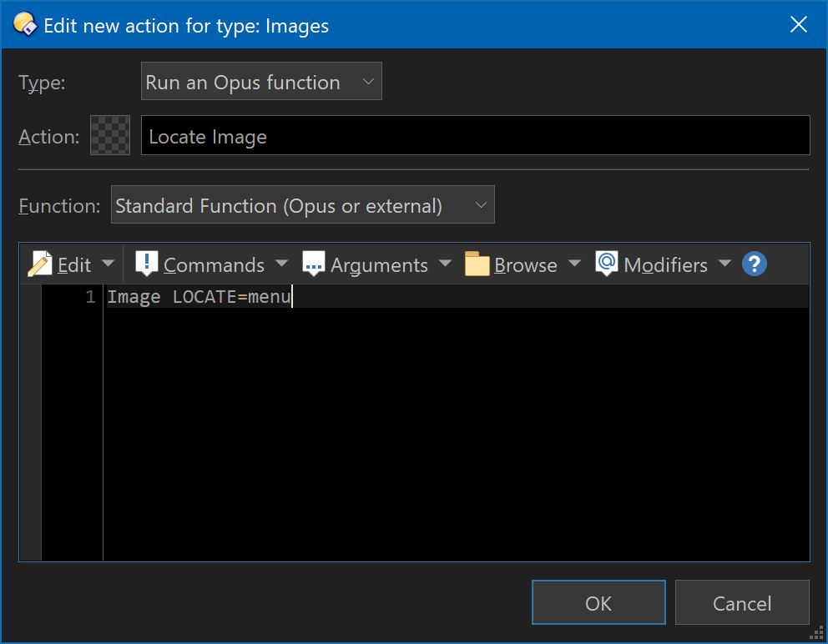
Task: Expand the Commands dropdown arrow
Action: pyautogui.click(x=282, y=263)
